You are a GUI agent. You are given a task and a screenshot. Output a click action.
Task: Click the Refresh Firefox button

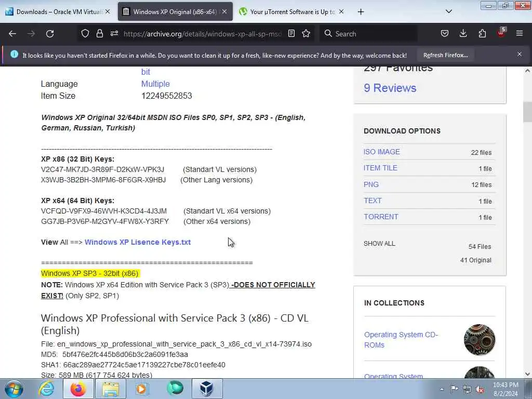(x=445, y=55)
